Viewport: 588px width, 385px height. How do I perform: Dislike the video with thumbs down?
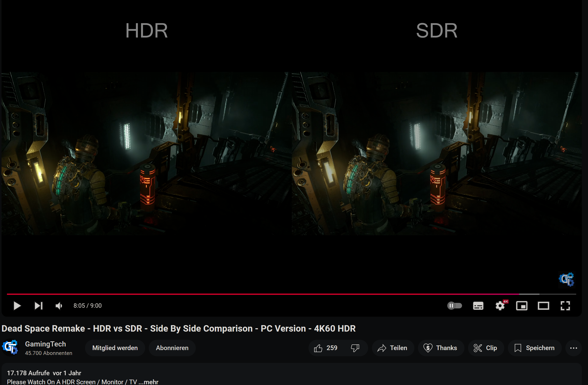click(355, 348)
